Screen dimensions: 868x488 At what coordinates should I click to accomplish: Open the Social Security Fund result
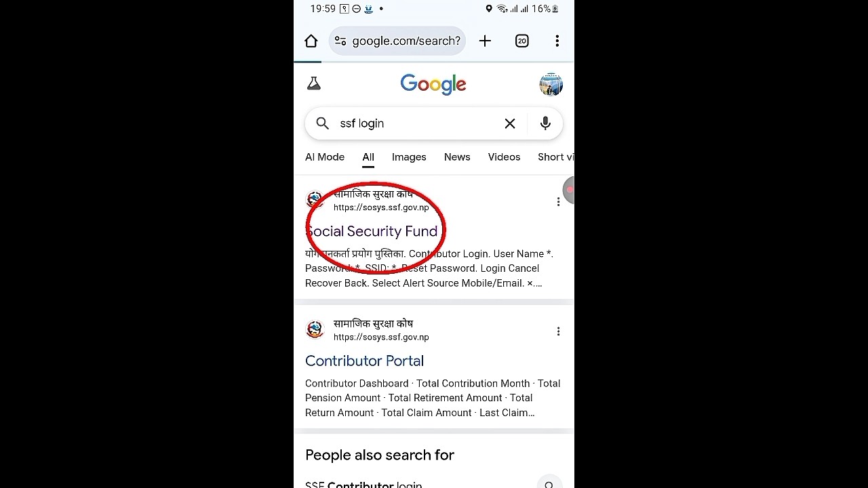click(372, 232)
